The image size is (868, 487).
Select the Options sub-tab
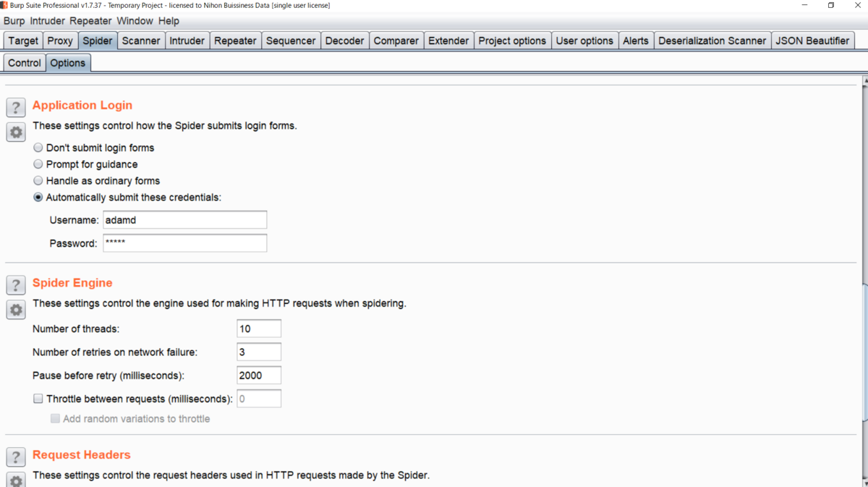coord(68,63)
